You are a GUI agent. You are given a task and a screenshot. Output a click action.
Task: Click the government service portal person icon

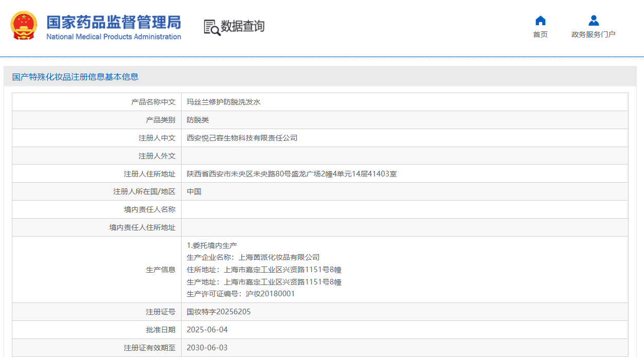pyautogui.click(x=594, y=21)
